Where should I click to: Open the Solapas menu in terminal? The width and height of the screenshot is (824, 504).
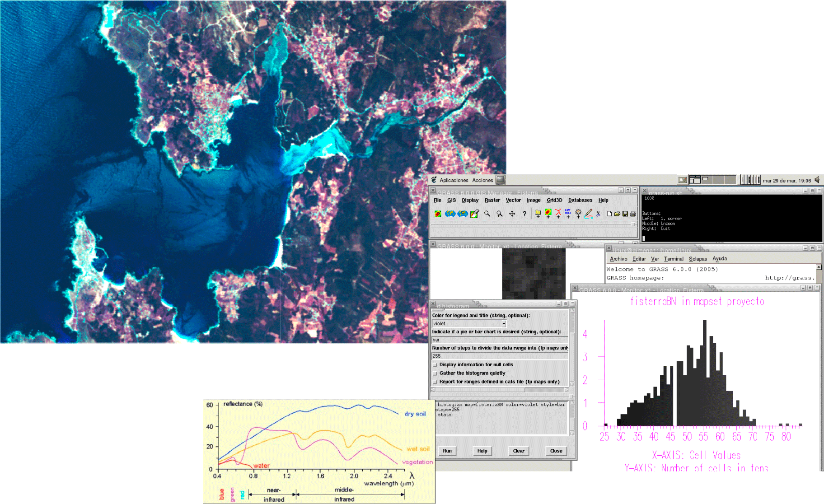(698, 259)
